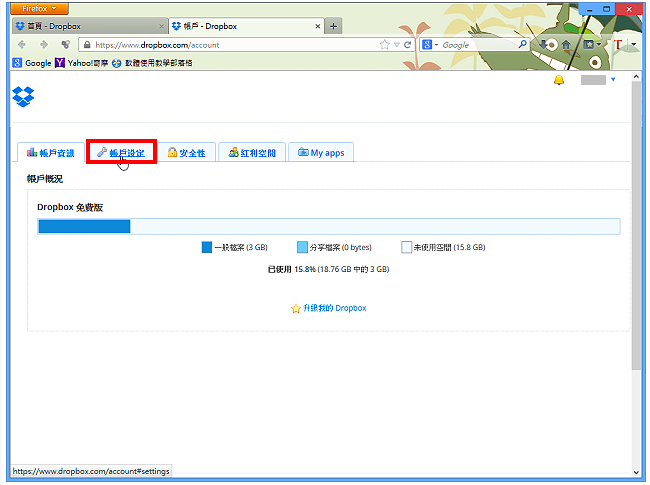Click the 已使用 15.8% usage text
This screenshot has width=650, height=485.
pyautogui.click(x=328, y=269)
